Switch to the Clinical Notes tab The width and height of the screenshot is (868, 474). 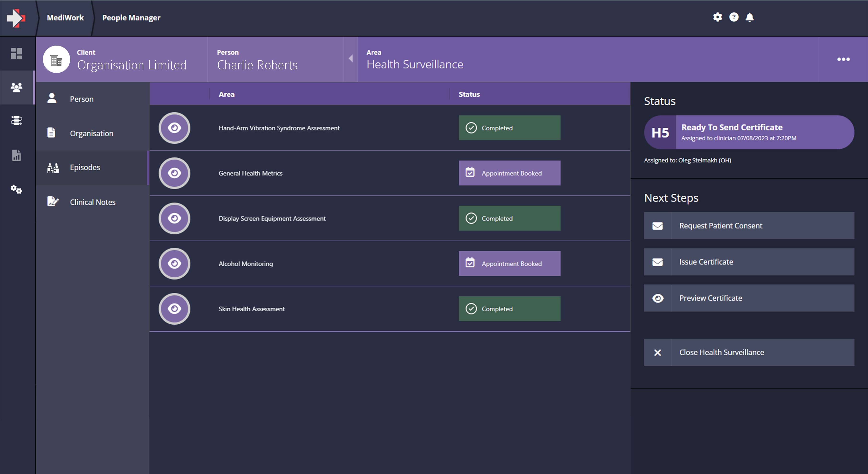point(92,202)
